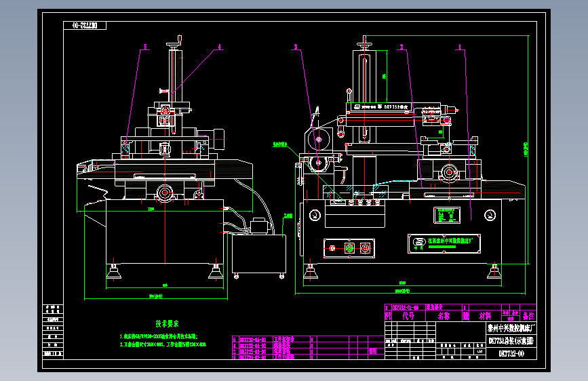
Task: Click the 备注 column header
Action: [528, 316]
